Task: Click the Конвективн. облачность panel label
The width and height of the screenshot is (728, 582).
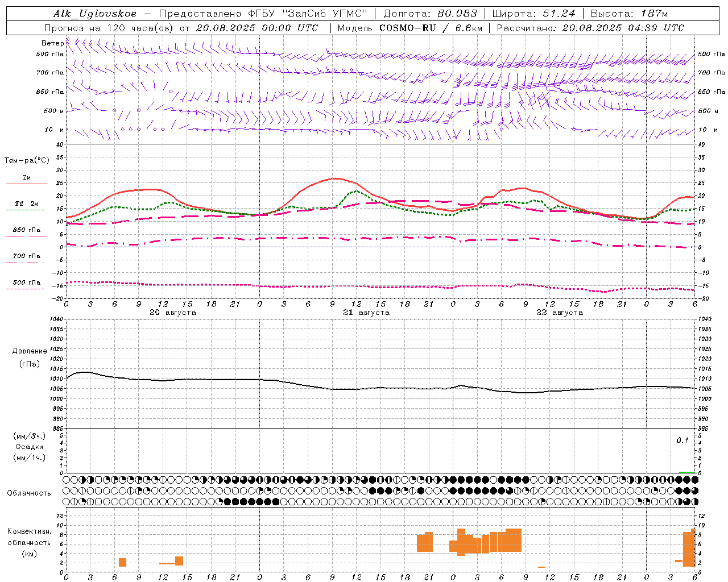Action: coord(29,537)
